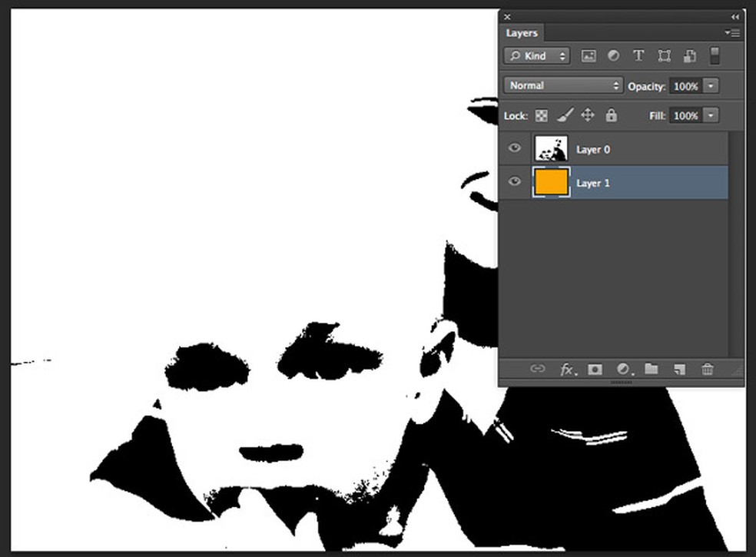Screen dimensions: 756x557
Task: Open the Kind filter dropdown
Action: [x=536, y=55]
